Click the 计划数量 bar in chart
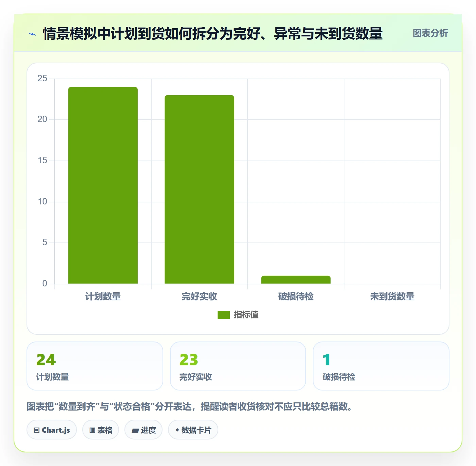476x466 pixels. click(103, 185)
